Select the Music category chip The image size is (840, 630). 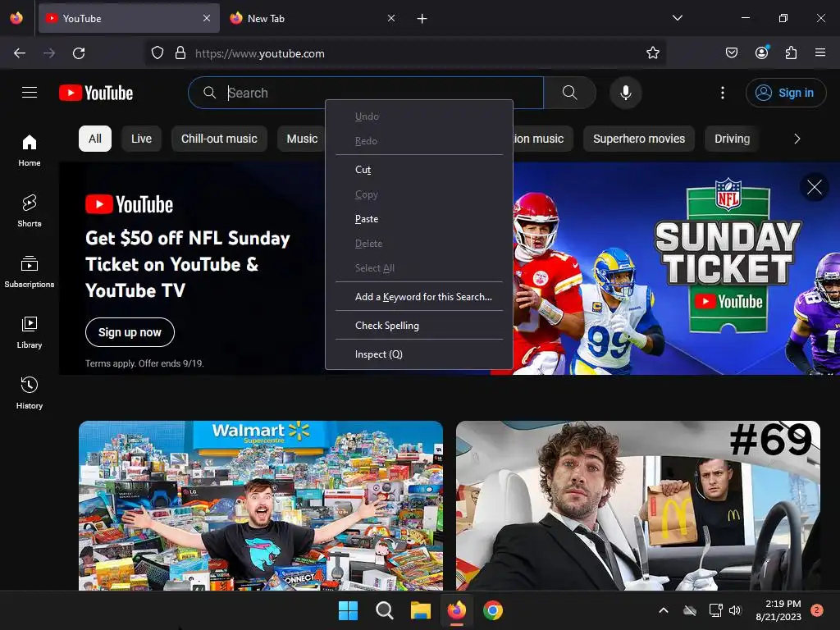tap(302, 139)
